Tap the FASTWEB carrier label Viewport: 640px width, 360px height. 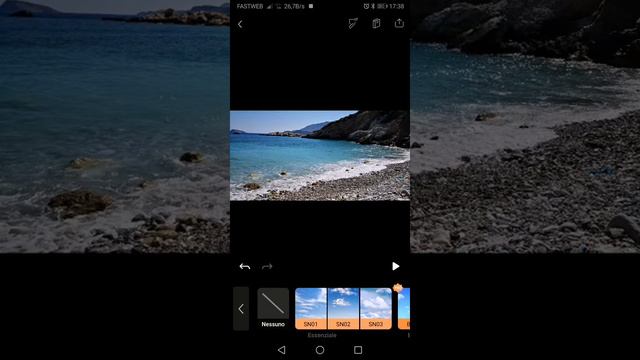pos(250,6)
